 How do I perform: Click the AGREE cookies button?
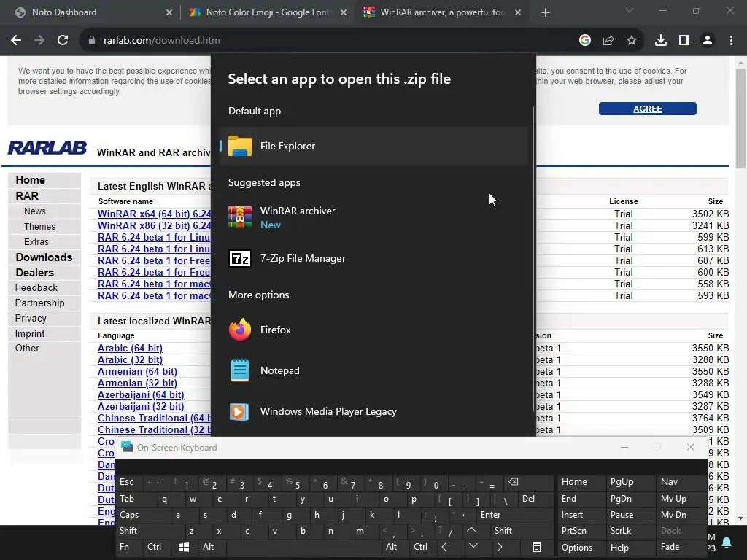[648, 109]
